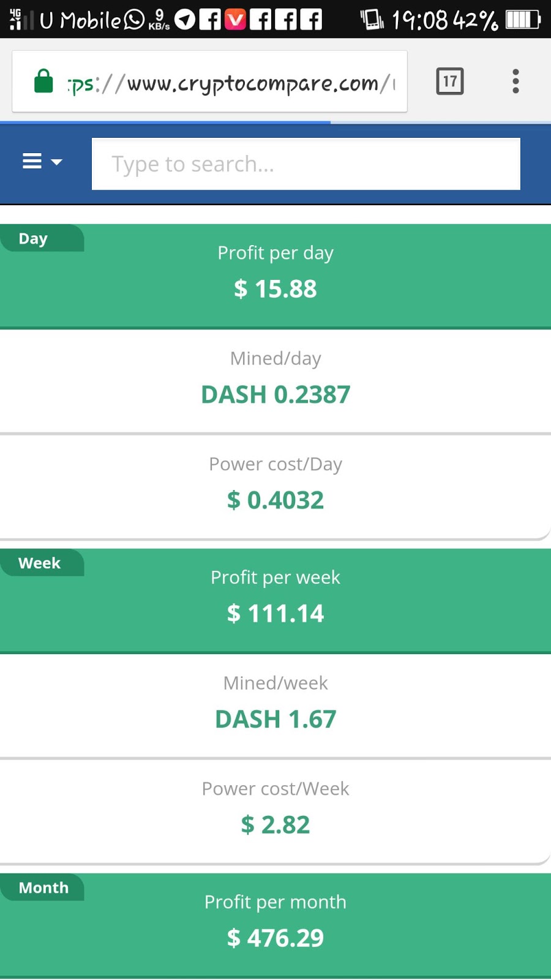This screenshot has height=980, width=551.
Task: Tap the WhatsApp notification icon
Action: pyautogui.click(x=134, y=20)
